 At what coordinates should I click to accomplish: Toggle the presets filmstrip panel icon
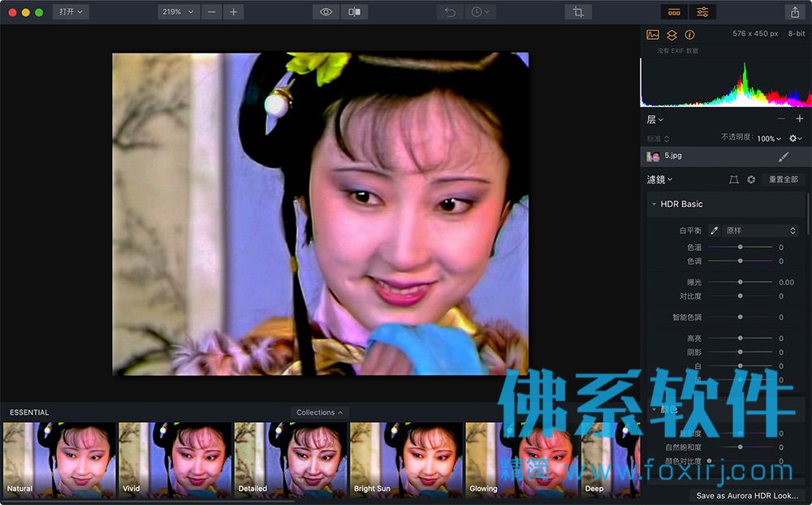[x=674, y=12]
